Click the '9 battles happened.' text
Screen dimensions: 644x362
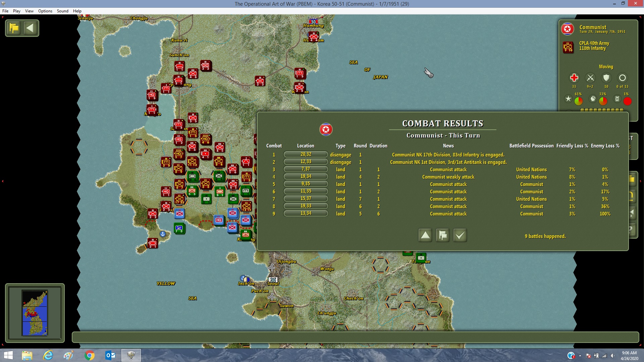545,236
